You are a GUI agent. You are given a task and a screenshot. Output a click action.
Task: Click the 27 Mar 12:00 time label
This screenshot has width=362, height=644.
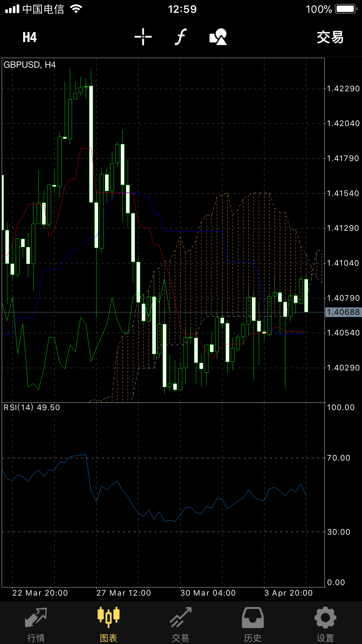point(124,593)
